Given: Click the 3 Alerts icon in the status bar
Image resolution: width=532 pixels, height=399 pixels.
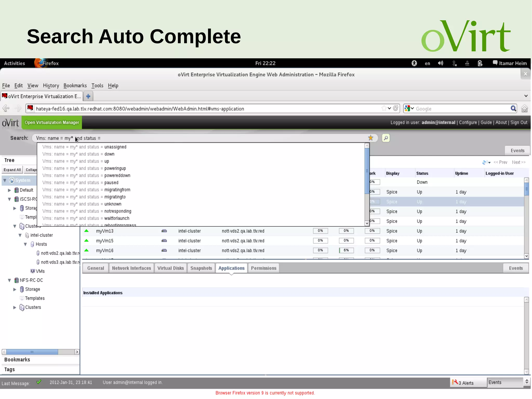Looking at the screenshot, I should pyautogui.click(x=455, y=382).
